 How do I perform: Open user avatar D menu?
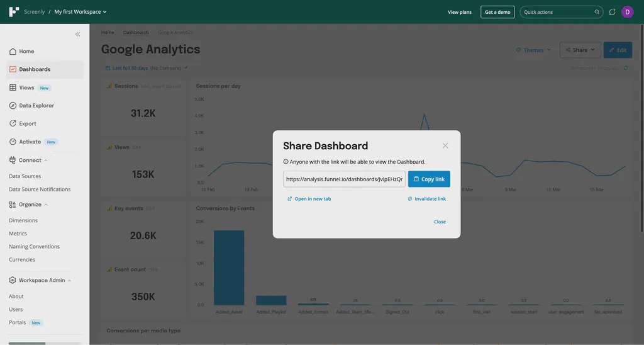(627, 12)
